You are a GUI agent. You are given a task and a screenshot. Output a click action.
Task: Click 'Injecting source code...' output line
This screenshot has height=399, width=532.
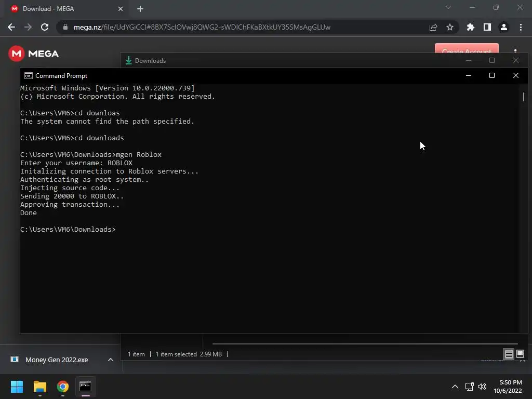coord(70,188)
